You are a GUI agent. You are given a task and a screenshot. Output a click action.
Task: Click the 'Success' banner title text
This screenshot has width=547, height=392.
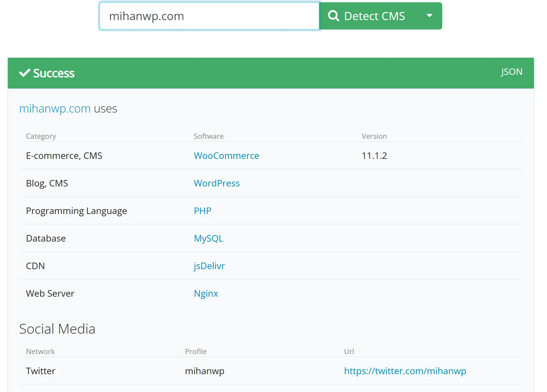pos(54,73)
